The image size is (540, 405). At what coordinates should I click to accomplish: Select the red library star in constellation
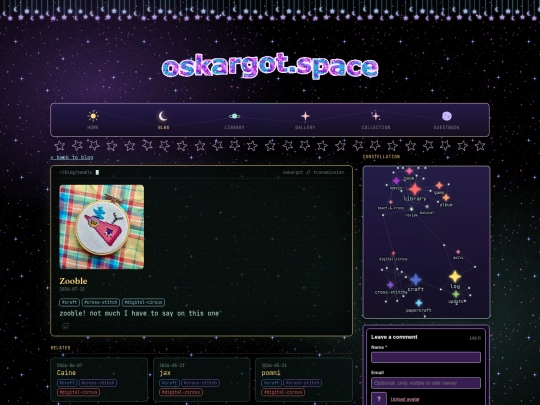(x=415, y=189)
